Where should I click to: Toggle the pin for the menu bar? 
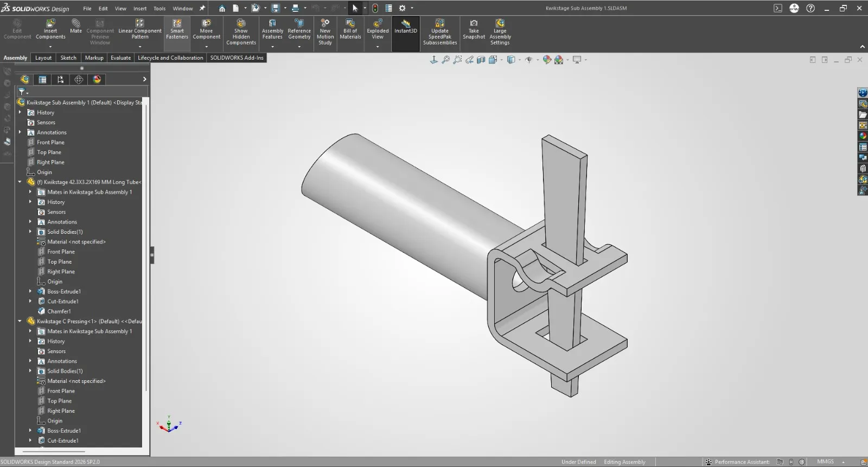(202, 8)
